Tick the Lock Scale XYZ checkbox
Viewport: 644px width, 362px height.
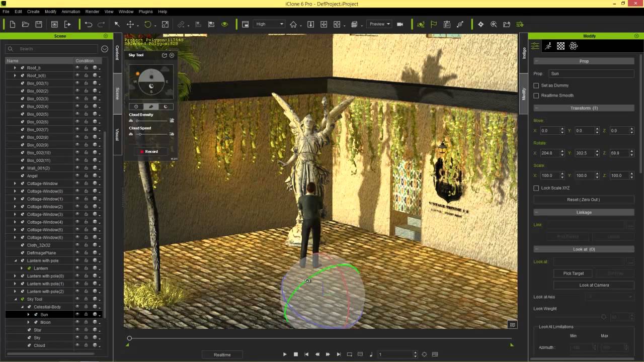click(536, 188)
